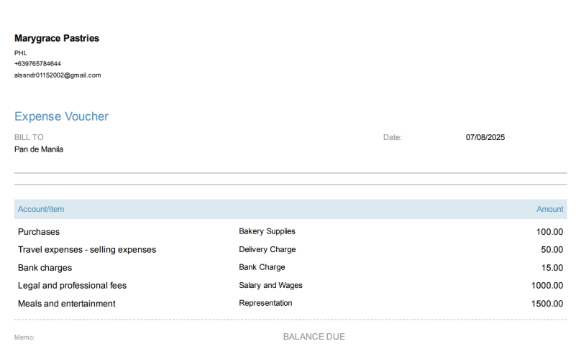Select the PHL country text
The height and width of the screenshot is (360, 581).
[x=21, y=53]
